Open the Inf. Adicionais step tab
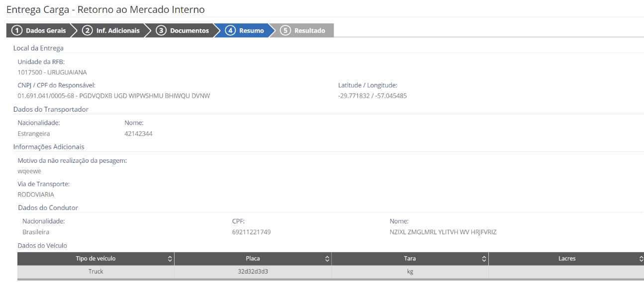 pos(112,30)
